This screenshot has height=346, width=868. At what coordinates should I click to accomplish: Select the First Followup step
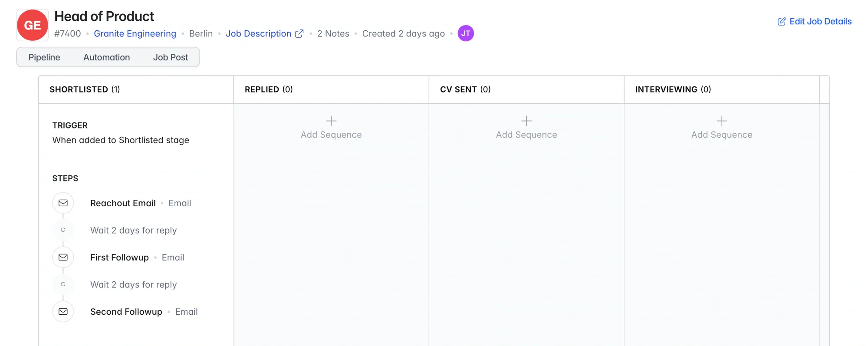coord(119,257)
